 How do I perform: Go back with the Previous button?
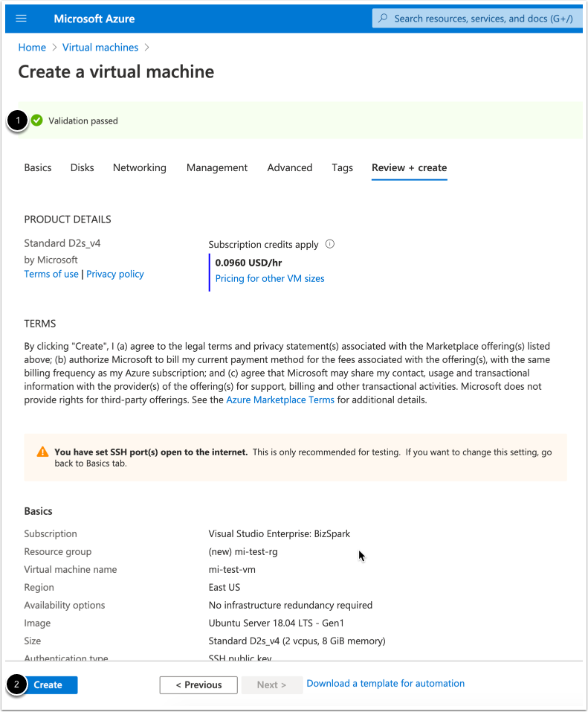(x=198, y=684)
